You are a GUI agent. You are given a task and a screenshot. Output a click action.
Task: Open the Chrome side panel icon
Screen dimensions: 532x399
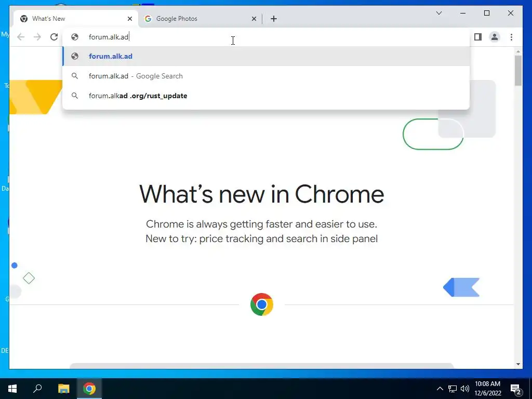click(x=478, y=37)
